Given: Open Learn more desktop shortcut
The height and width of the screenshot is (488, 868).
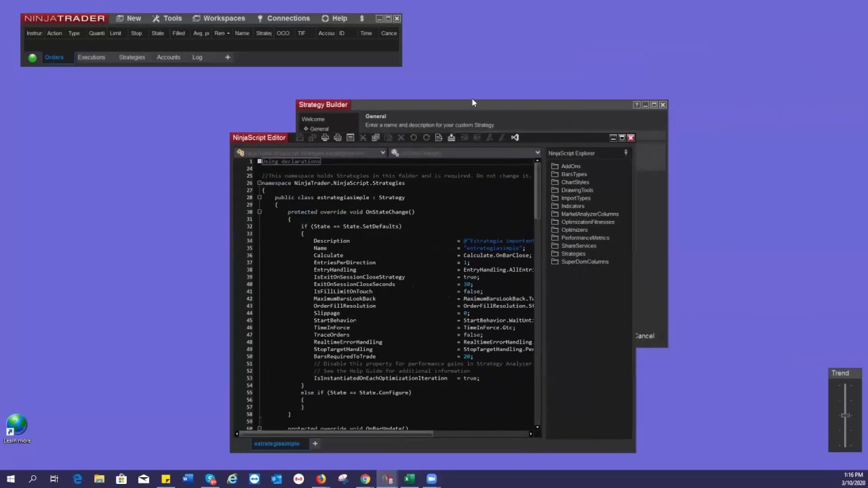Looking at the screenshot, I should click(x=17, y=429).
